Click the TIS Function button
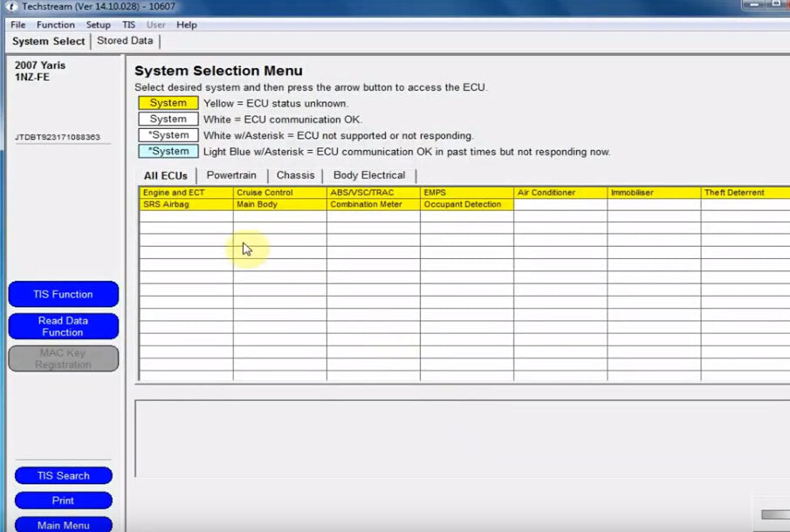The height and width of the screenshot is (532, 790). [x=64, y=295]
